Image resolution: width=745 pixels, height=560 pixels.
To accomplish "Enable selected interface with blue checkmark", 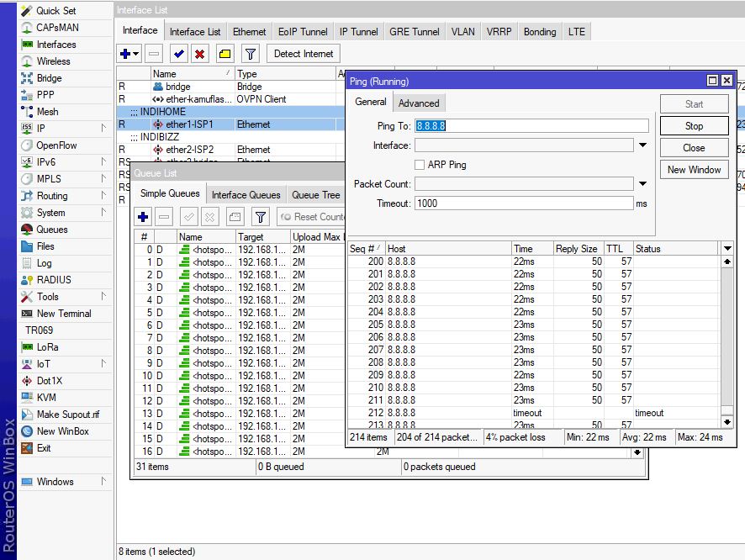I will [x=178, y=54].
